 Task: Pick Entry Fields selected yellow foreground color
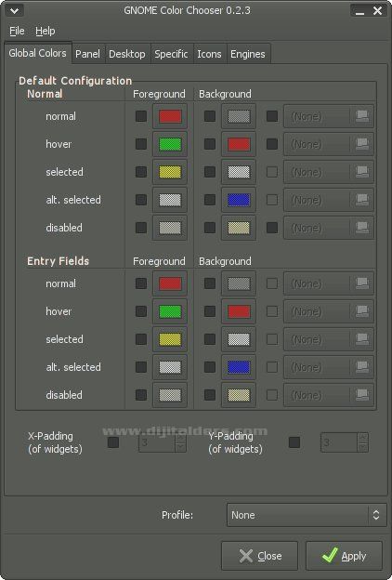pos(170,339)
